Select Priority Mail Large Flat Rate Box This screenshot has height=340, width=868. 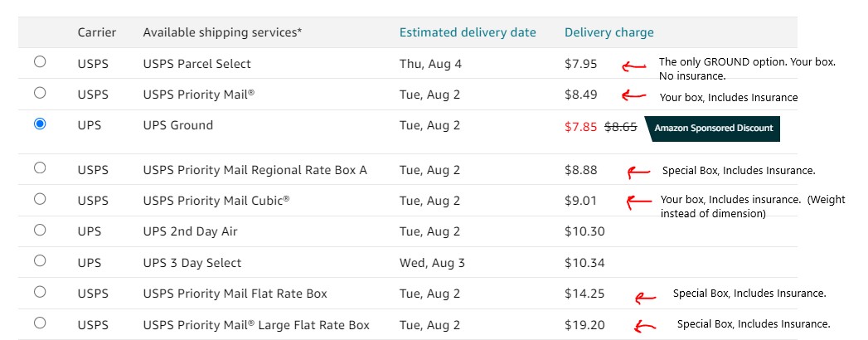tap(39, 323)
